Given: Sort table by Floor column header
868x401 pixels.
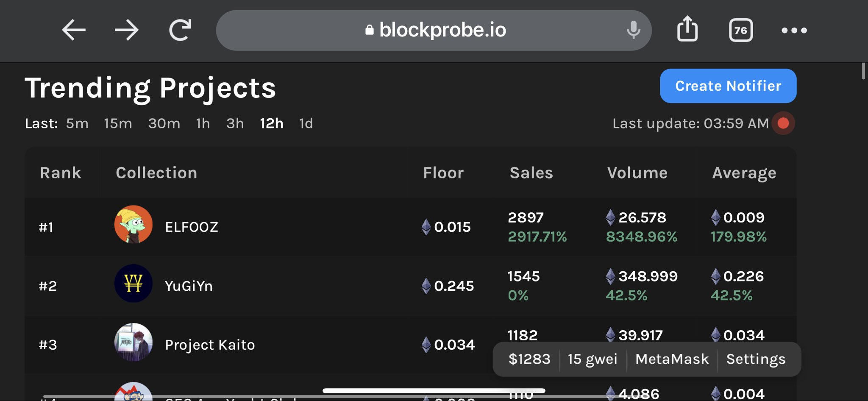Looking at the screenshot, I should [443, 173].
